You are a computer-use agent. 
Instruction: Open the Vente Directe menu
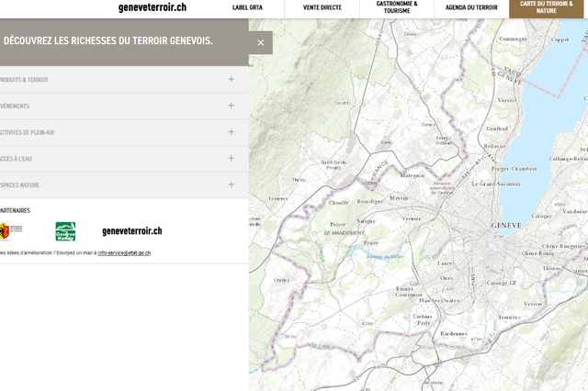[x=322, y=7]
